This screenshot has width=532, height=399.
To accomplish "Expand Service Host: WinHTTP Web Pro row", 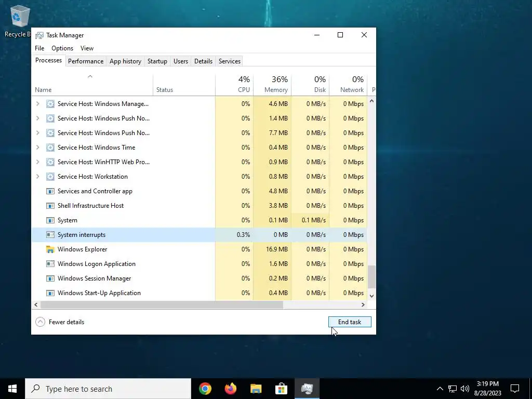I will tap(37, 162).
